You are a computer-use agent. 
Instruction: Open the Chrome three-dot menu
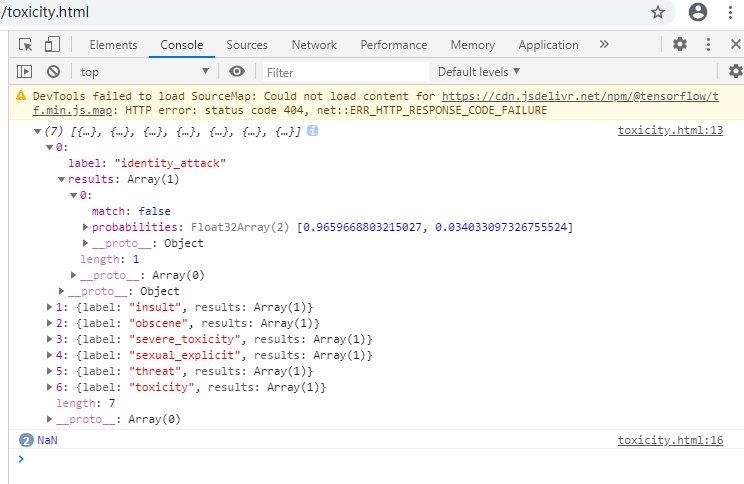point(730,12)
